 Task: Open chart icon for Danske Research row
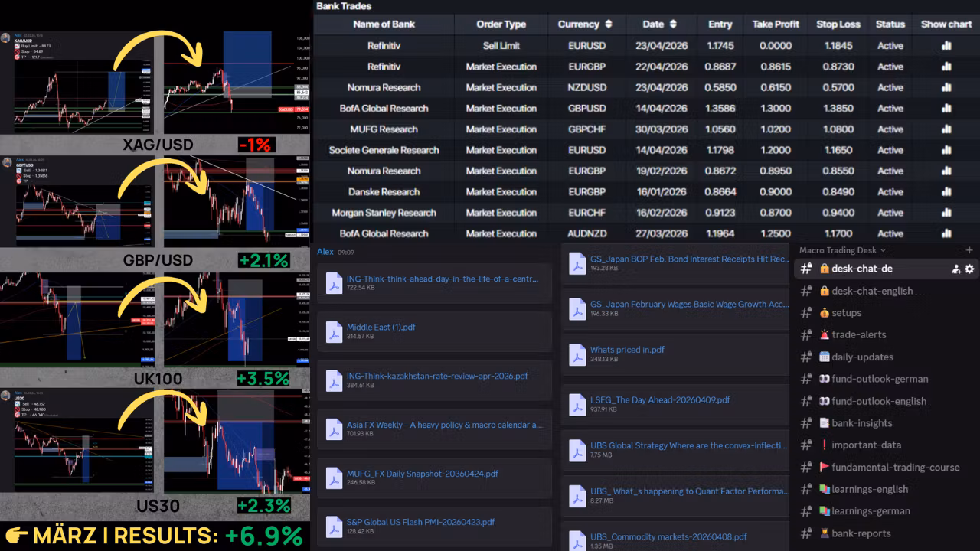point(946,192)
